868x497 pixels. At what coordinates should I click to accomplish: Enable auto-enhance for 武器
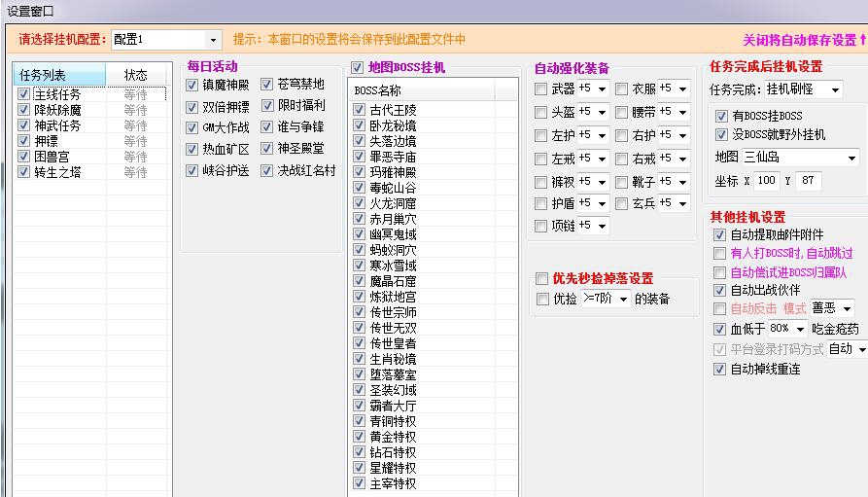(540, 89)
